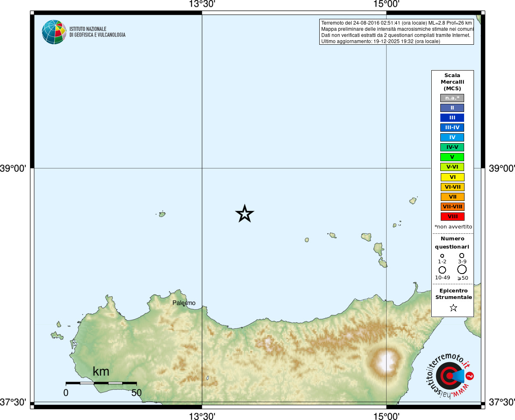Click the green intensity V swatch
The width and height of the screenshot is (515, 420).
[452, 157]
